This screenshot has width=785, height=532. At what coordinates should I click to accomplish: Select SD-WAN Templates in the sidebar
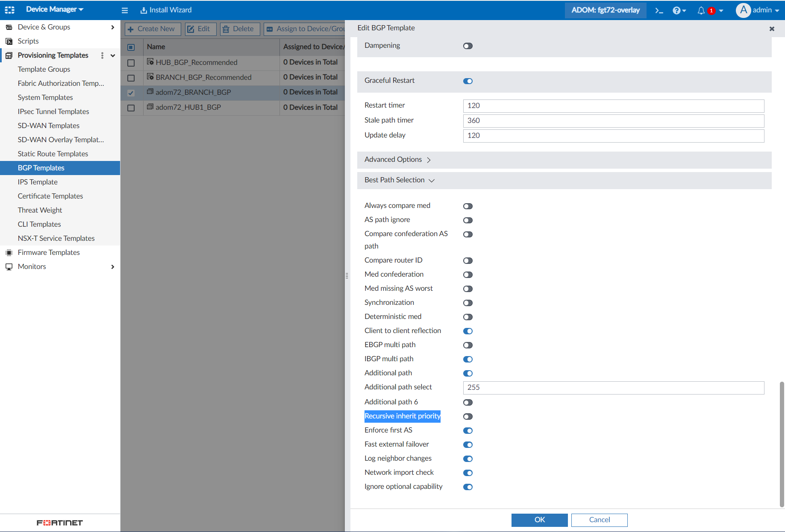[49, 126]
